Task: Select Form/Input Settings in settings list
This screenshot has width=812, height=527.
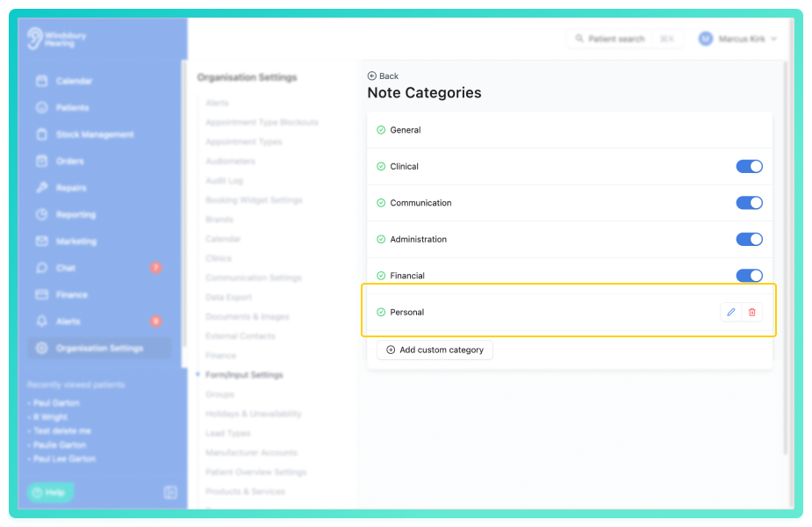Action: tap(244, 375)
